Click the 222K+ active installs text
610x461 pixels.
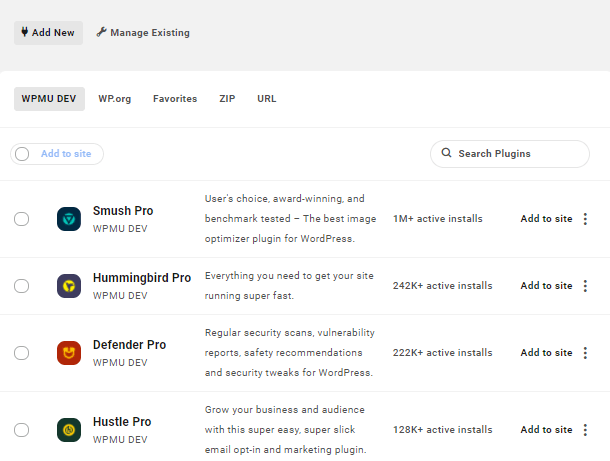[x=442, y=352]
